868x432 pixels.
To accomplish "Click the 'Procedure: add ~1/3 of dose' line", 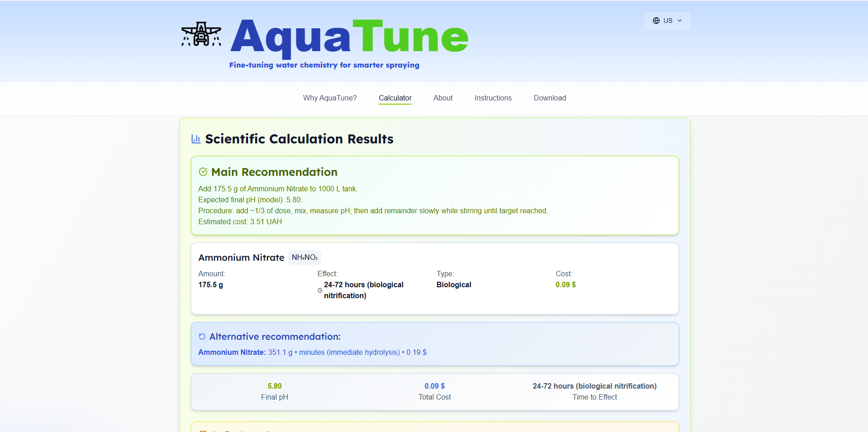I will point(373,211).
